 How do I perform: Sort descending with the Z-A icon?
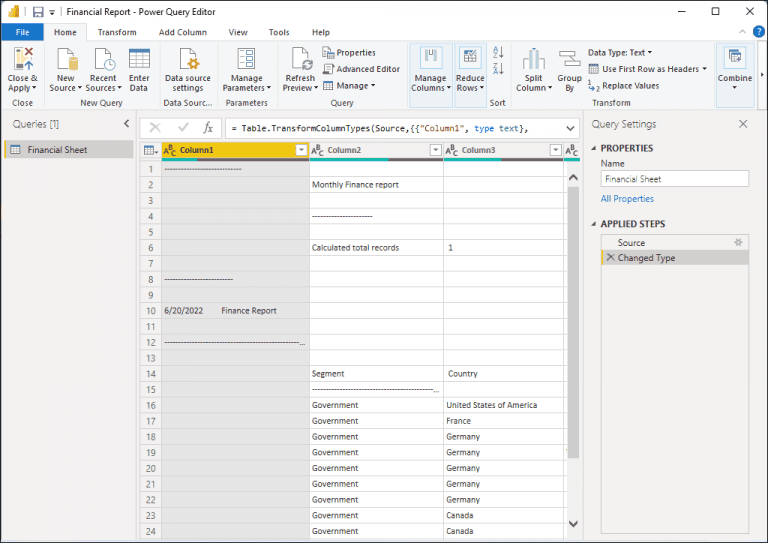[498, 69]
